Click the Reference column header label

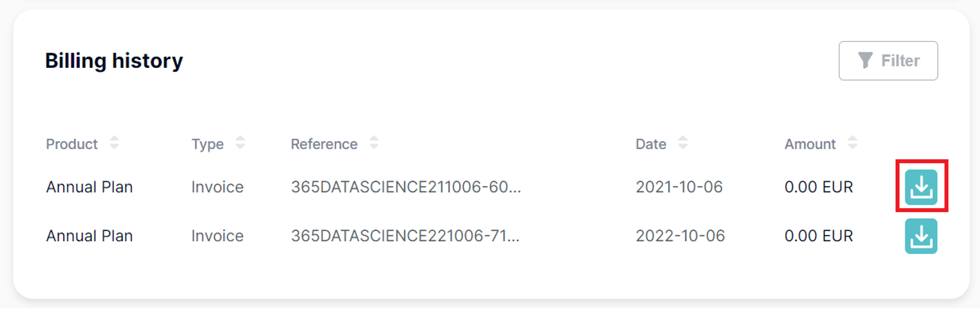point(324,144)
